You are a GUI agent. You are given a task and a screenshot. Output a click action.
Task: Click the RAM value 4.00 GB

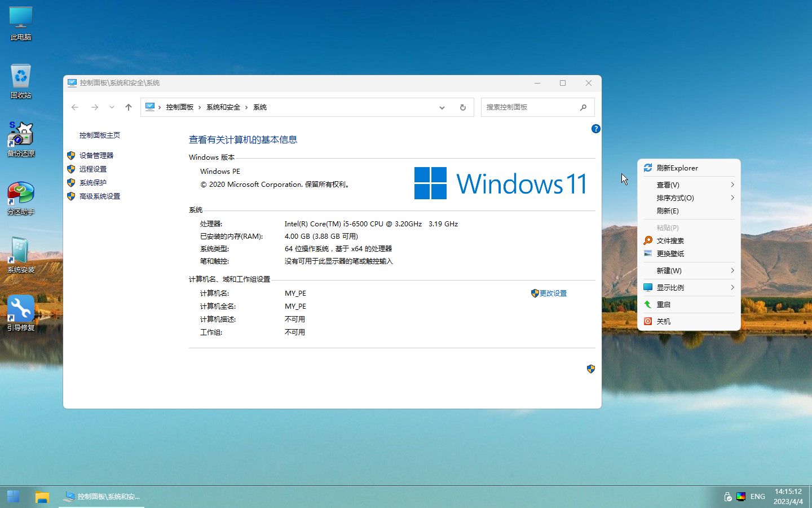(321, 237)
